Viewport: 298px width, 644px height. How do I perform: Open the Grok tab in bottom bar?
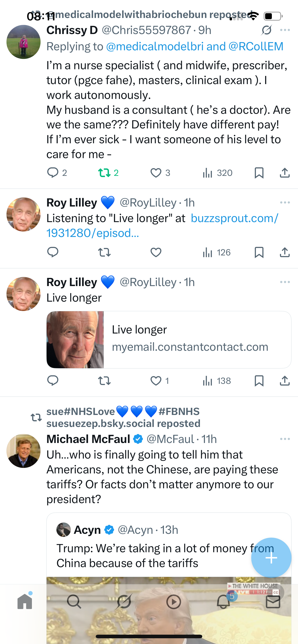click(x=124, y=602)
